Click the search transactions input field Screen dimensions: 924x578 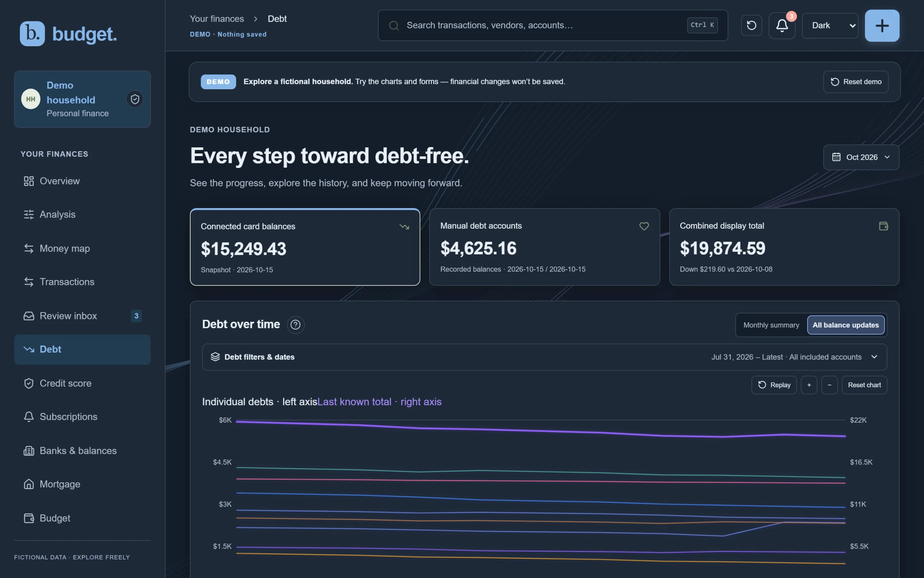pos(553,26)
